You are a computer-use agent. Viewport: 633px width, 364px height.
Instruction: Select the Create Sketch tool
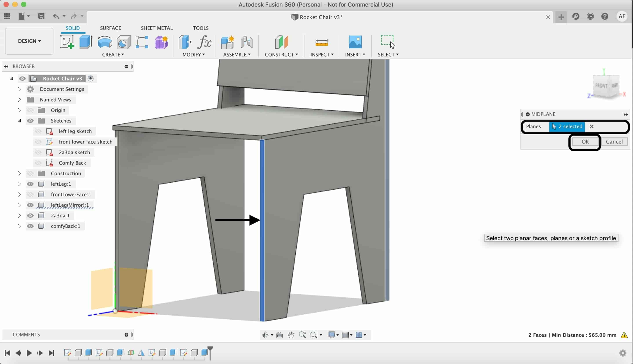click(x=67, y=42)
